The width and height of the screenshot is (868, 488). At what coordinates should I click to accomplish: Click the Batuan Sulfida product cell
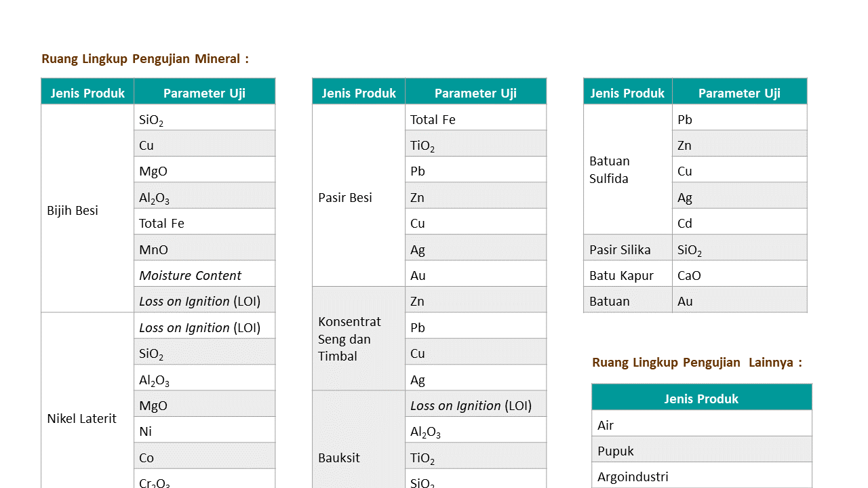(627, 169)
